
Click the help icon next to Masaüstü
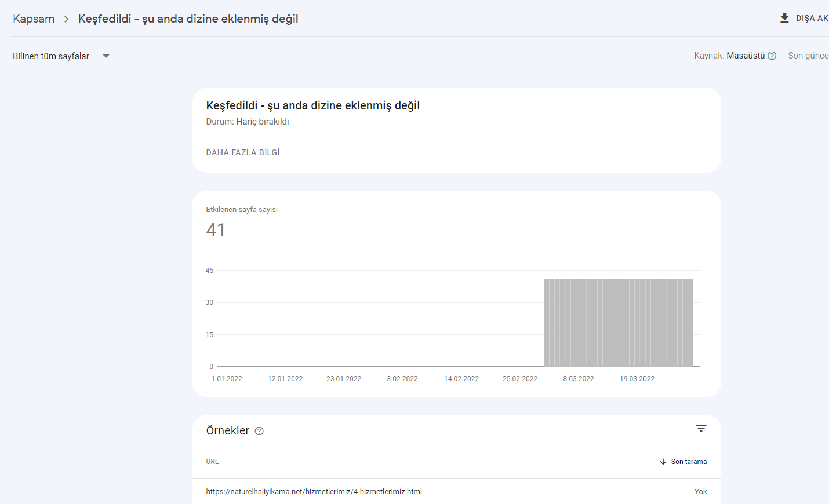pyautogui.click(x=772, y=56)
